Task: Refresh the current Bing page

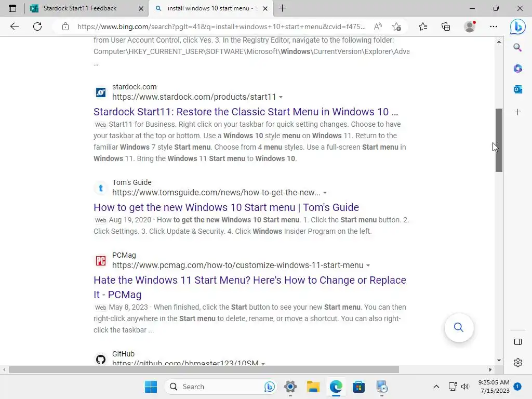Action: 37,26
